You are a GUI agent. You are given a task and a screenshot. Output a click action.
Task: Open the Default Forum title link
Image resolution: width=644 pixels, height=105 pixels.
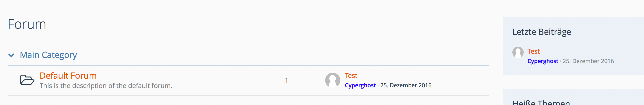(68, 76)
